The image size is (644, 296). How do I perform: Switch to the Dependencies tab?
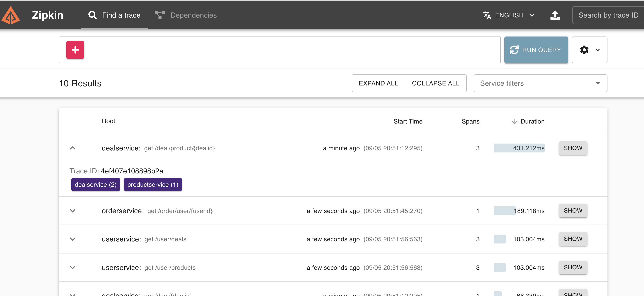pyautogui.click(x=193, y=15)
